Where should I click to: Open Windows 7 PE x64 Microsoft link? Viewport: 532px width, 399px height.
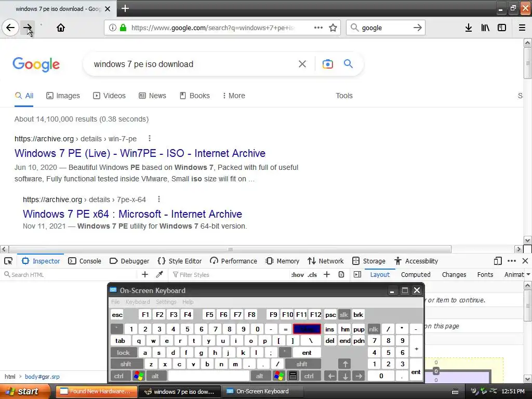pos(132,214)
